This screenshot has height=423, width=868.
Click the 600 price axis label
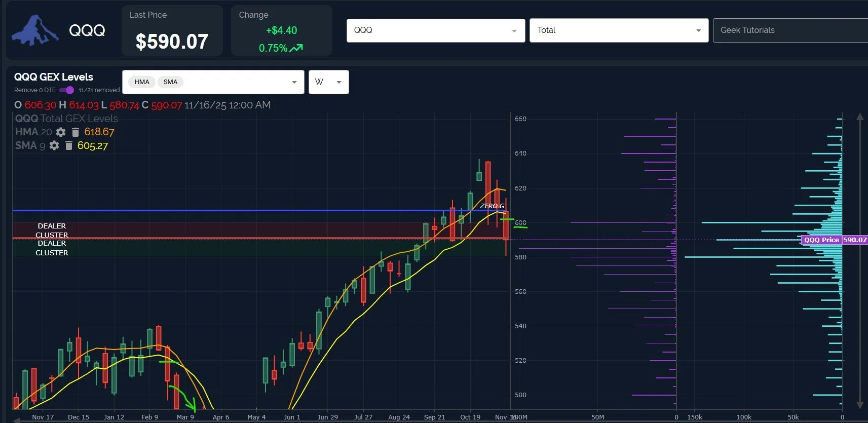tap(520, 222)
